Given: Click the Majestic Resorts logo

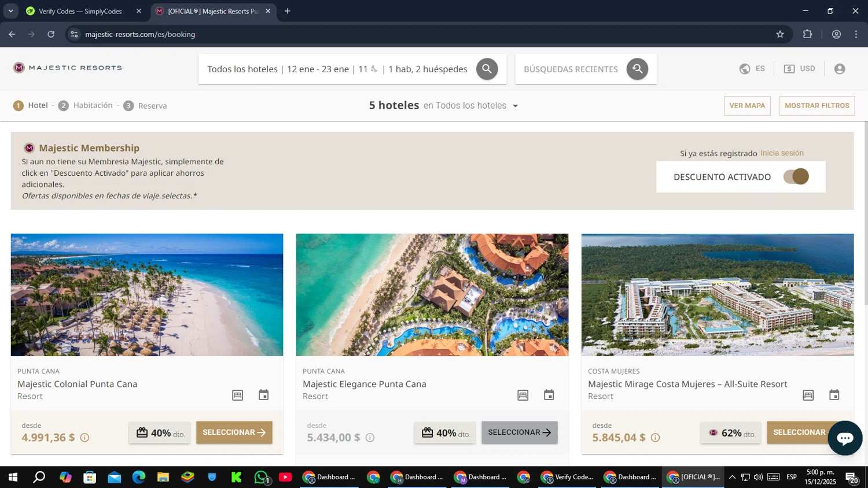Looking at the screenshot, I should 68,68.
